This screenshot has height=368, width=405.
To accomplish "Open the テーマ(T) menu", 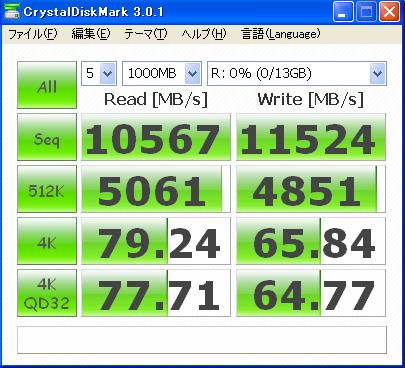I will 146,34.
